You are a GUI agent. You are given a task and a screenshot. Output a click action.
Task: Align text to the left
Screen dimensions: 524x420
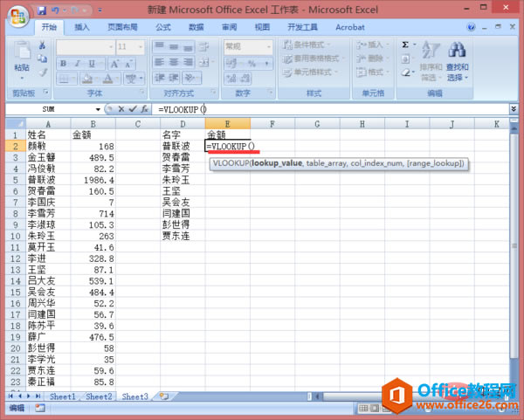click(160, 62)
